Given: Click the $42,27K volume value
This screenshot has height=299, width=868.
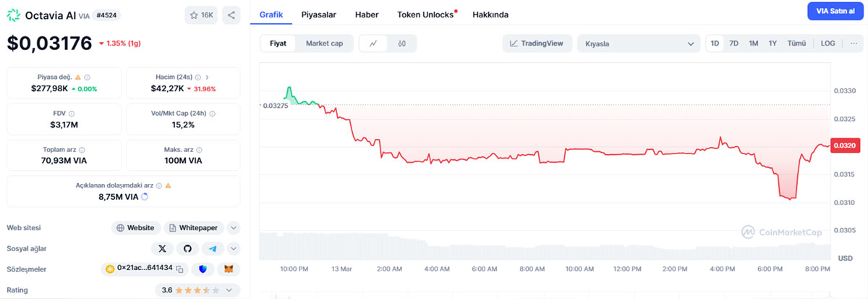Looking at the screenshot, I should click(x=168, y=88).
